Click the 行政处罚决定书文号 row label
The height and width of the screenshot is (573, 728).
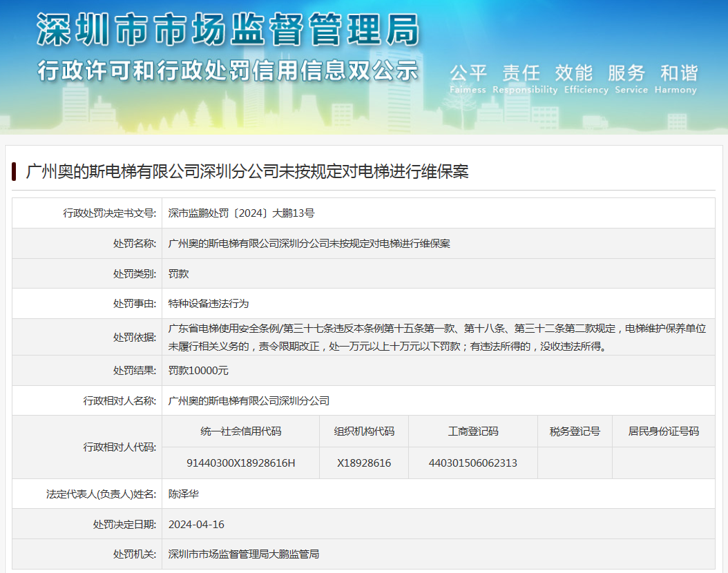pyautogui.click(x=110, y=213)
